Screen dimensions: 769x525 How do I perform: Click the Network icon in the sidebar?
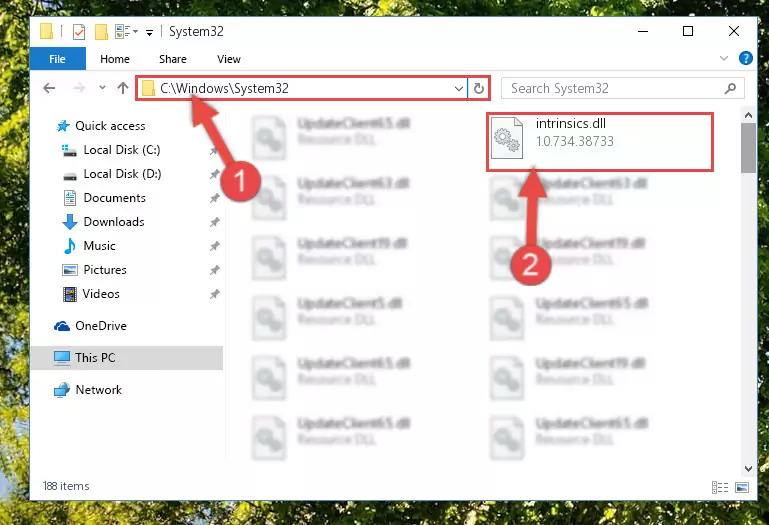tap(62, 390)
